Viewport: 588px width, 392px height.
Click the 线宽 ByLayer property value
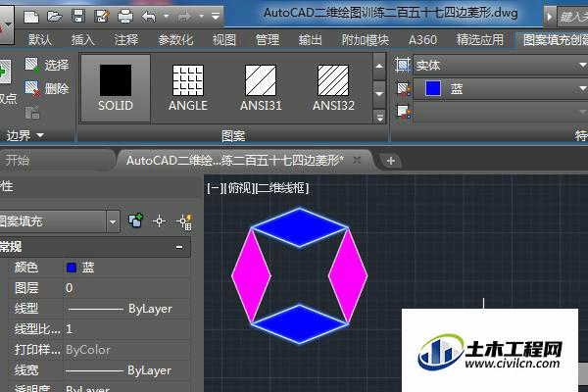(126, 370)
